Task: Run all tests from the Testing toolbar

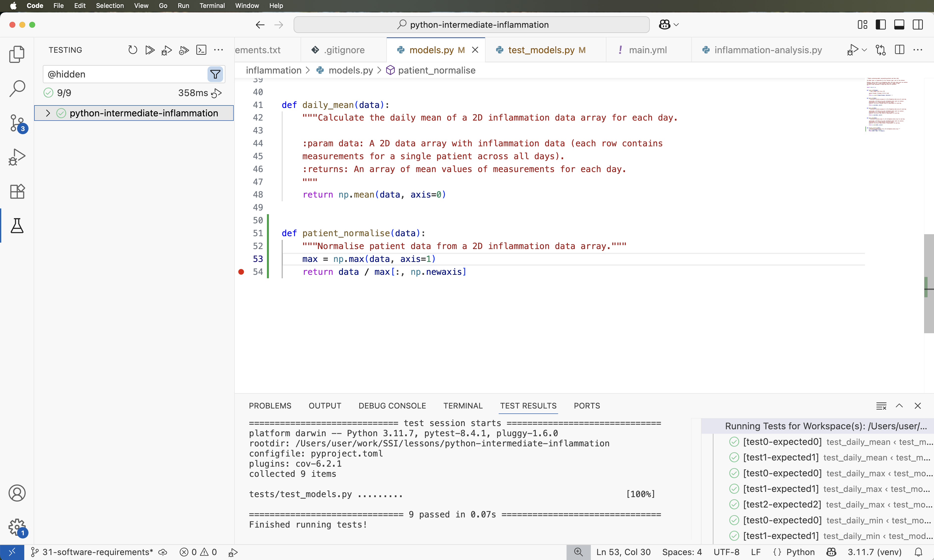Action: 150,50
